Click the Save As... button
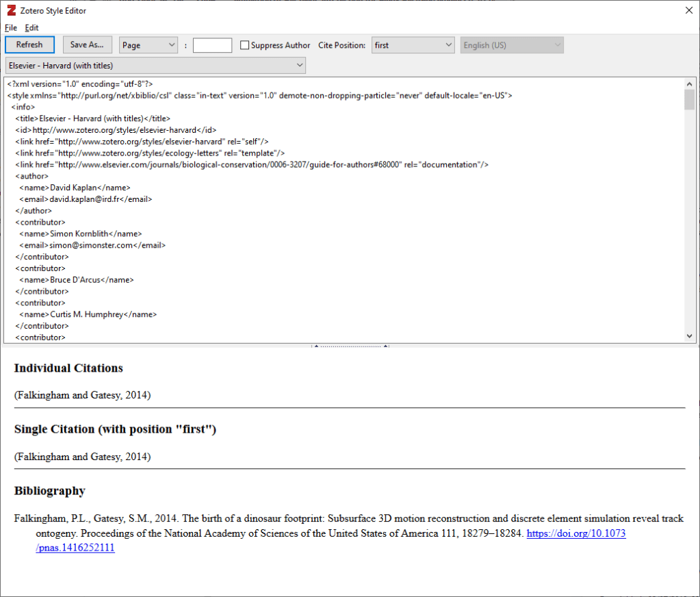Screen dimensions: 700x597 click(x=87, y=45)
